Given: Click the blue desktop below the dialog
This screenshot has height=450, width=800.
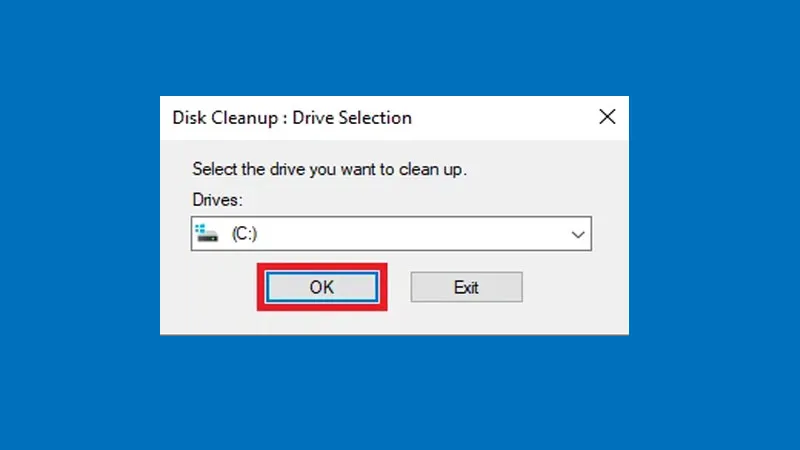Looking at the screenshot, I should [x=394, y=393].
